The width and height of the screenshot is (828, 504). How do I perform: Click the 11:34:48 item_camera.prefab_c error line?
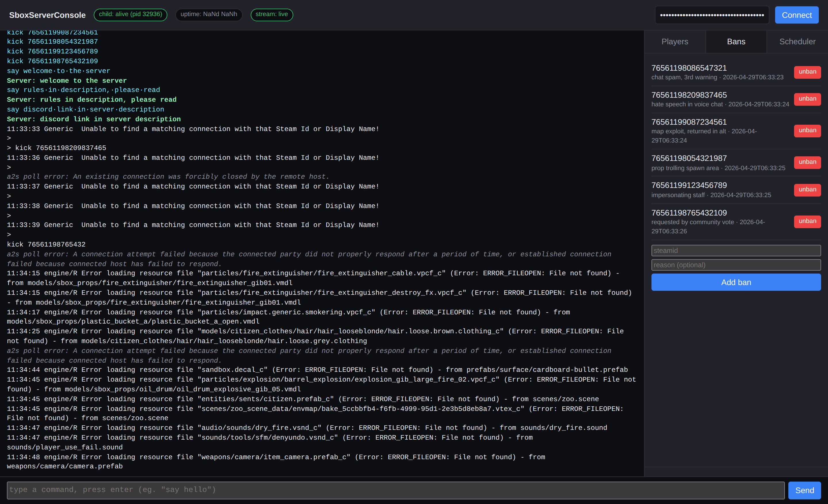(x=276, y=462)
